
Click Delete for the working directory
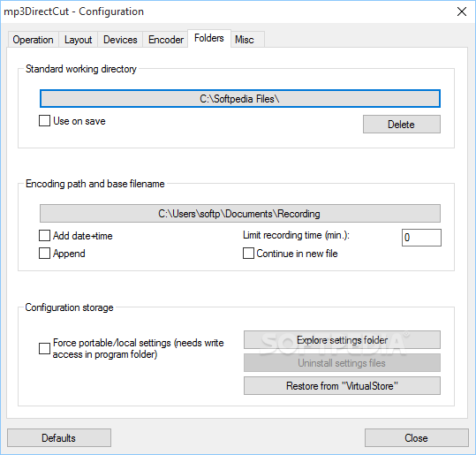coord(401,125)
